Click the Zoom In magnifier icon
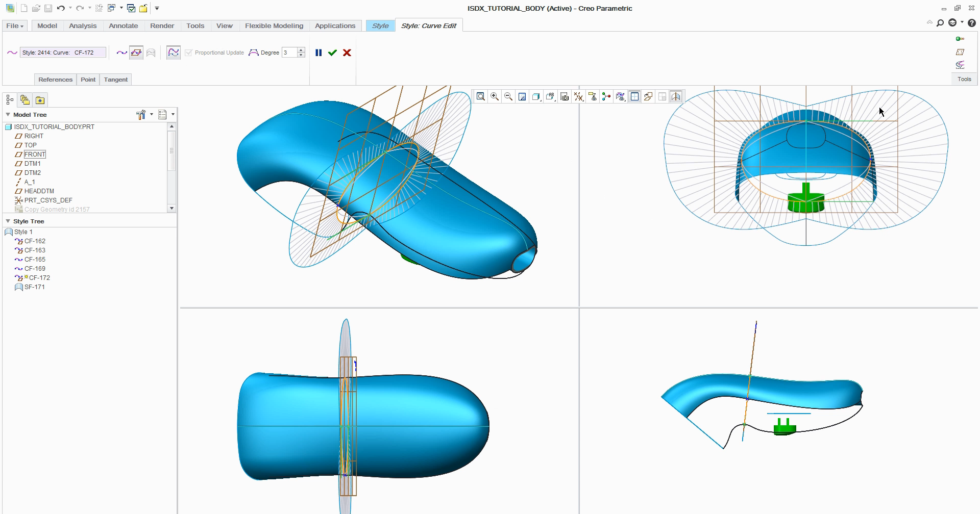 [495, 96]
